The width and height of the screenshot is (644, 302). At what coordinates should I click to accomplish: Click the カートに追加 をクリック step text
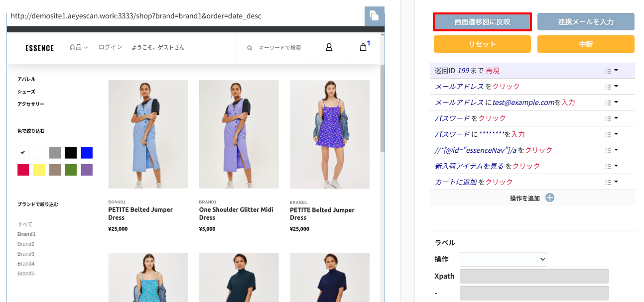(474, 182)
